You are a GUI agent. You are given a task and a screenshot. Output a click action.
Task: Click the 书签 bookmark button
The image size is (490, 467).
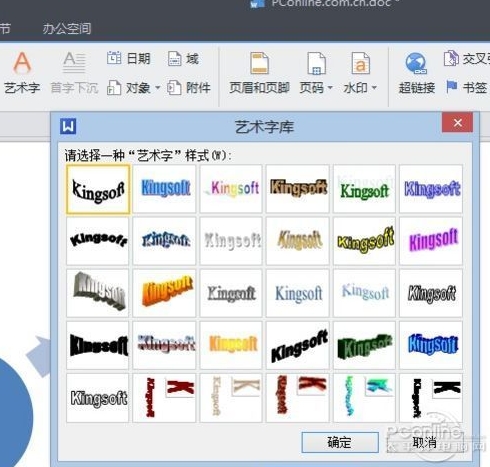(467, 87)
